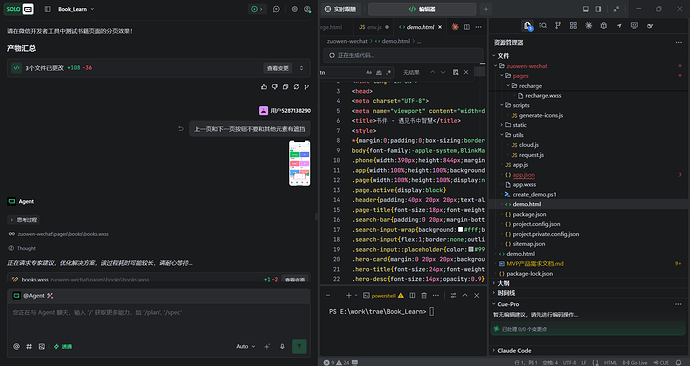Toggle the right side panel layout icon
The width and height of the screenshot is (690, 366).
pos(598,9)
